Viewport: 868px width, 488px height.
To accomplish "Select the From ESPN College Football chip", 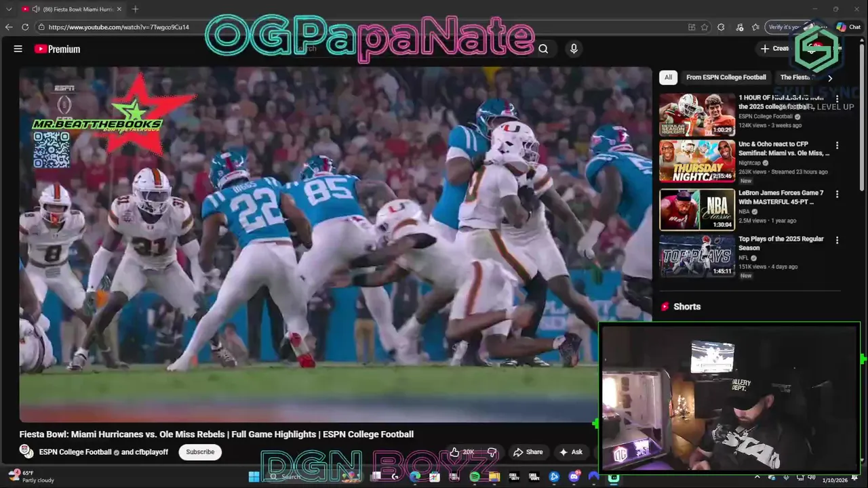I will point(726,77).
